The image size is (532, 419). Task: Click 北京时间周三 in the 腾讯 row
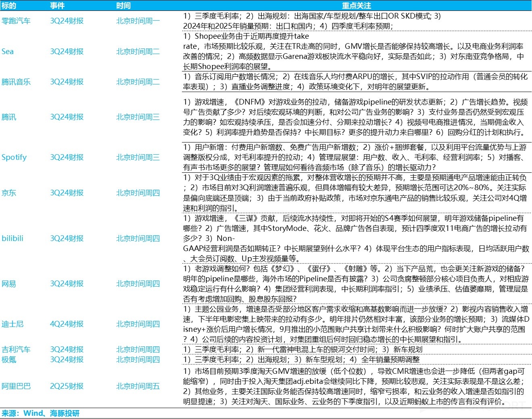(138, 117)
